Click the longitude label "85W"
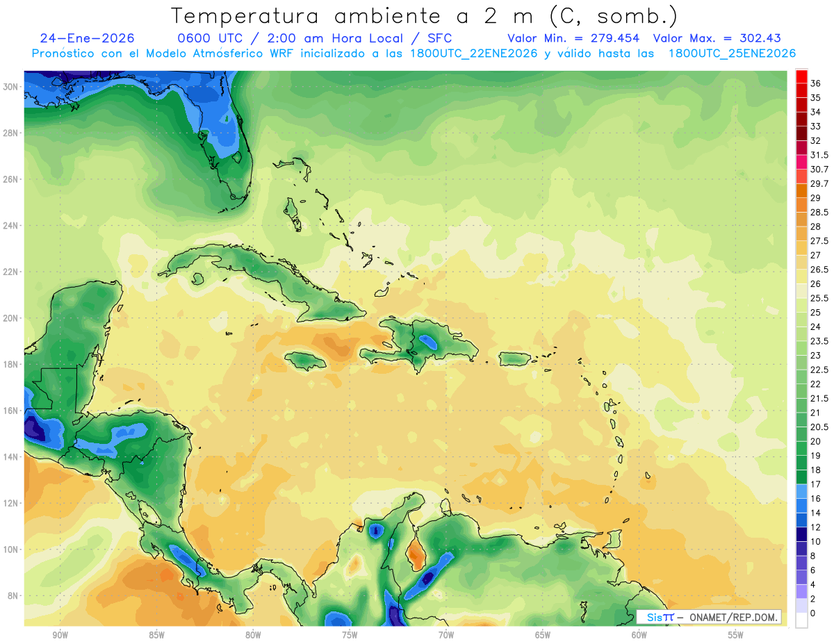This screenshot has height=644, width=834. (156, 635)
